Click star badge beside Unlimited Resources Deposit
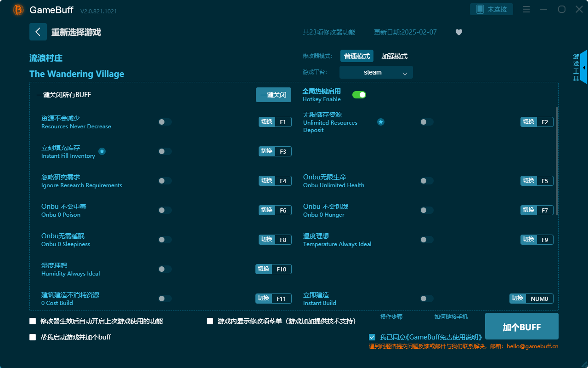The width and height of the screenshot is (588, 368). [x=381, y=122]
